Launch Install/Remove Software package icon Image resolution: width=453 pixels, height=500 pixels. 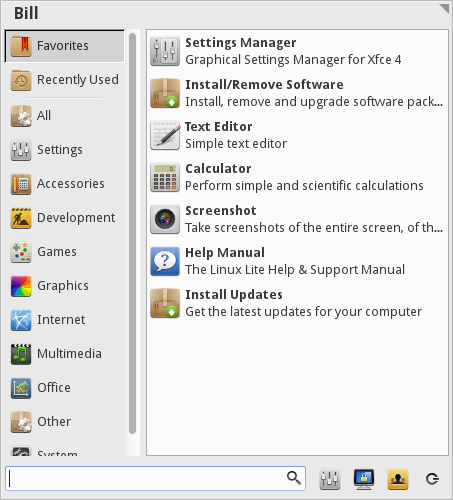tap(165, 93)
